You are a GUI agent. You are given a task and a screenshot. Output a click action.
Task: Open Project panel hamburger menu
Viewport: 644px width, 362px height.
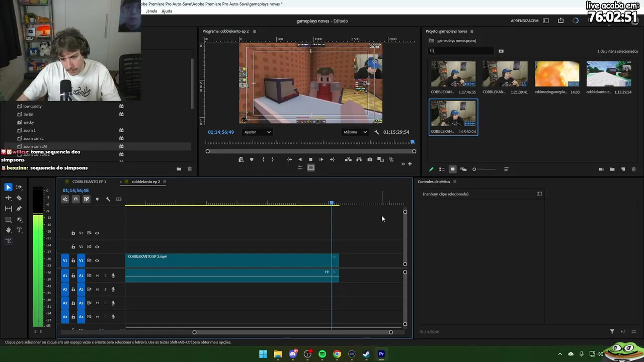[471, 31]
